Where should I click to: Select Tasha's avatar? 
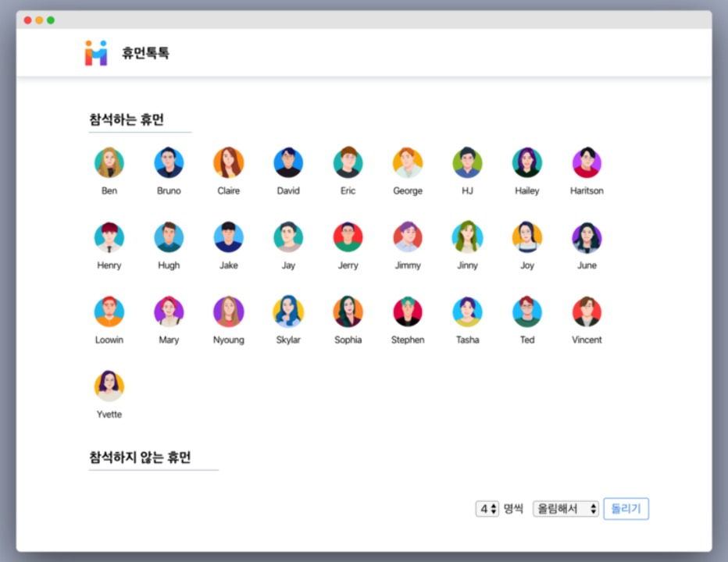[468, 312]
